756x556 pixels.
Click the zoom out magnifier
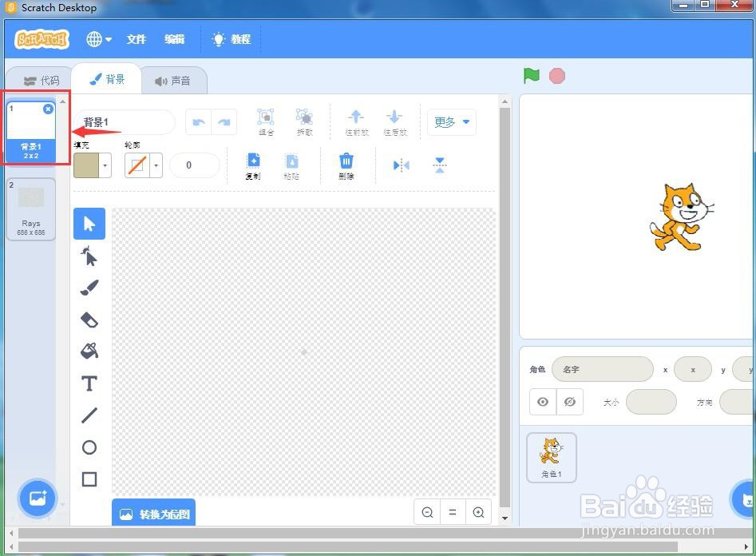coord(427,512)
